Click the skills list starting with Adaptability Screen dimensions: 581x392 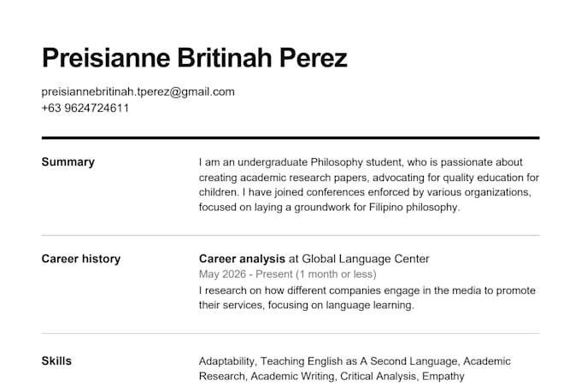pyautogui.click(x=355, y=369)
